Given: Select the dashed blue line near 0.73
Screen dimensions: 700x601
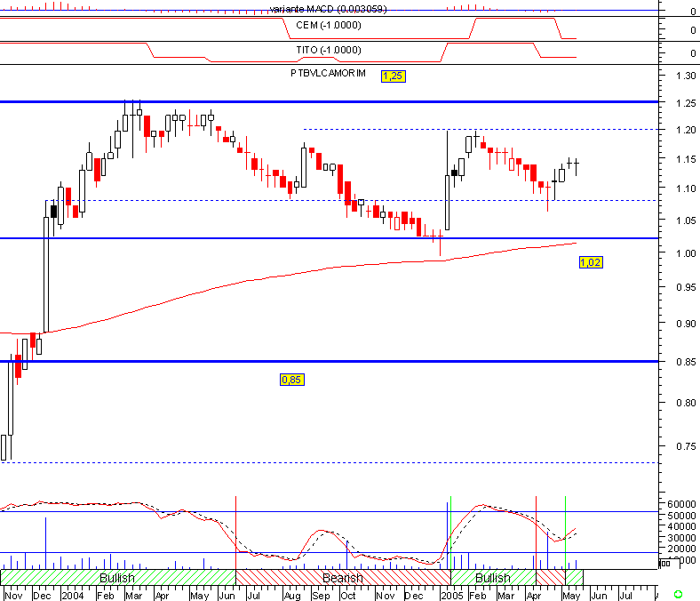Looking at the screenshot, I should (x=329, y=462).
